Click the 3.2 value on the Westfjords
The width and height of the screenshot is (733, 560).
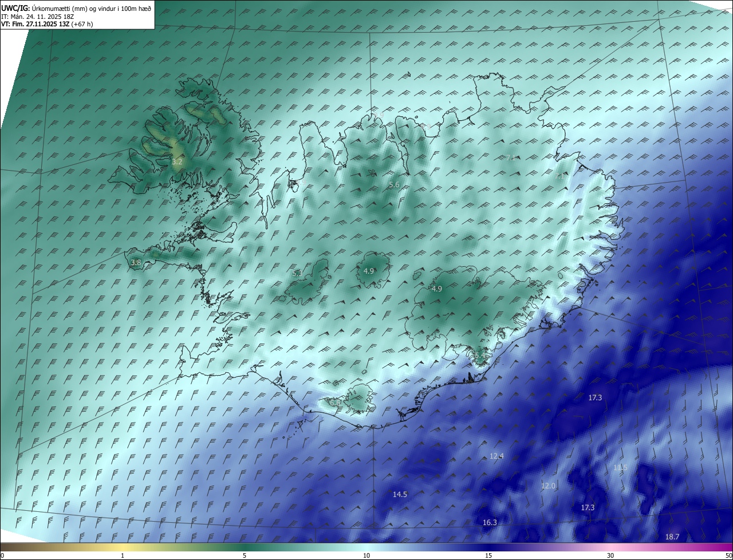pos(177,162)
